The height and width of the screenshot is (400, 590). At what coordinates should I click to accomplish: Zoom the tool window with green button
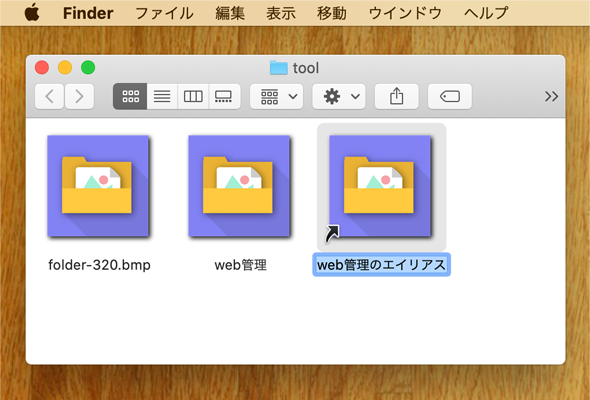(88, 68)
